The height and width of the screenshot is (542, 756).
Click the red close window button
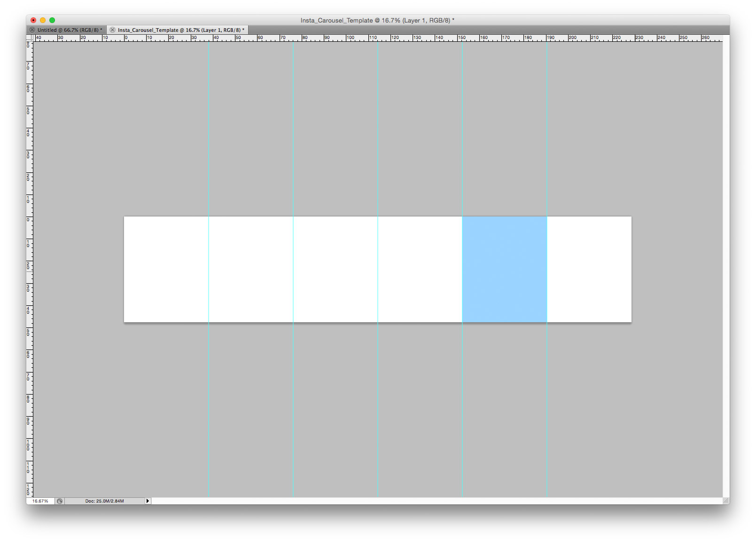[33, 20]
